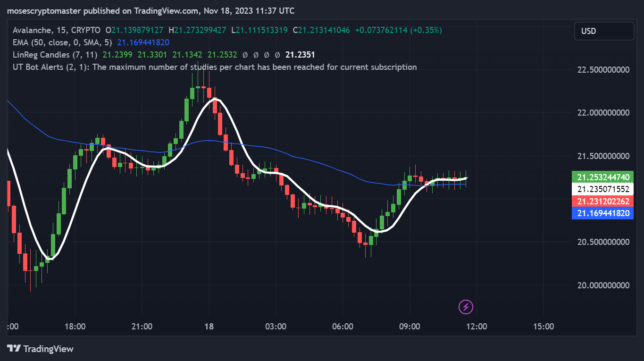
Task: Click the 22.500000000 price axis level
Action: pyautogui.click(x=603, y=70)
